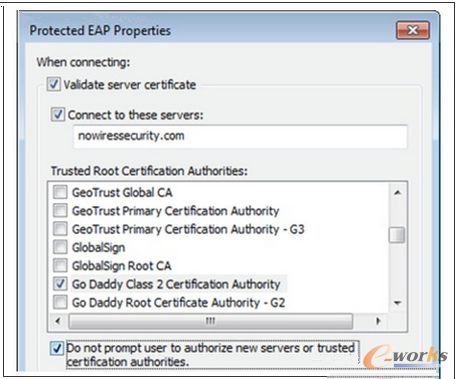Check Go Daddy Root Certificate Authority - G2

pyautogui.click(x=60, y=302)
